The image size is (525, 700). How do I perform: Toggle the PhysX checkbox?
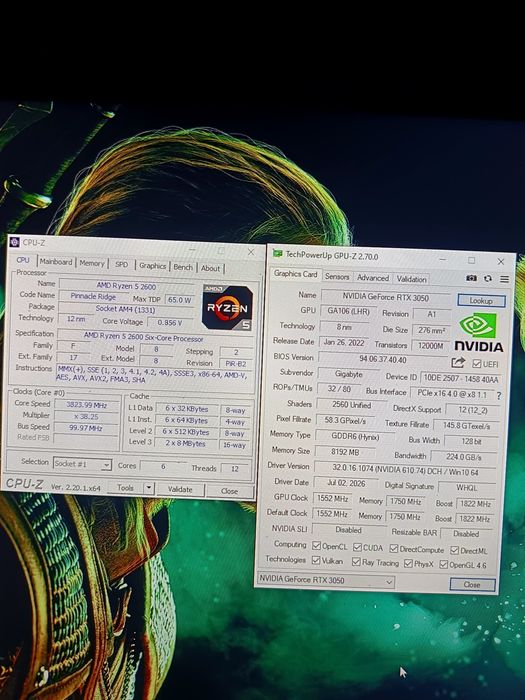coord(408,563)
